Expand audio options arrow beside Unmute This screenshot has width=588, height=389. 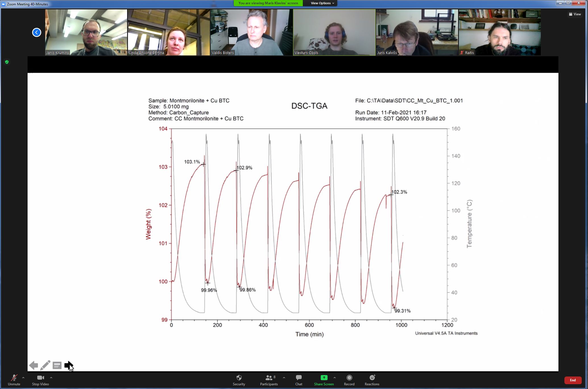23,378
